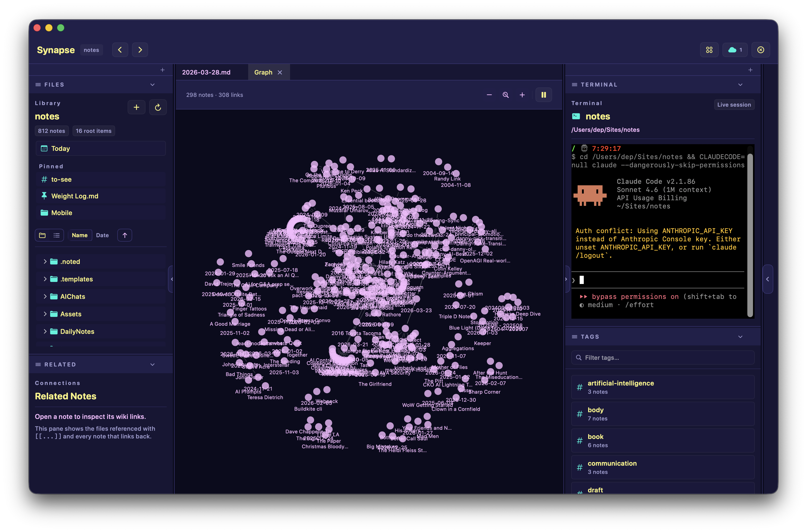807x532 pixels.
Task: Collapse the Terminal panel chevron
Action: pos(740,85)
